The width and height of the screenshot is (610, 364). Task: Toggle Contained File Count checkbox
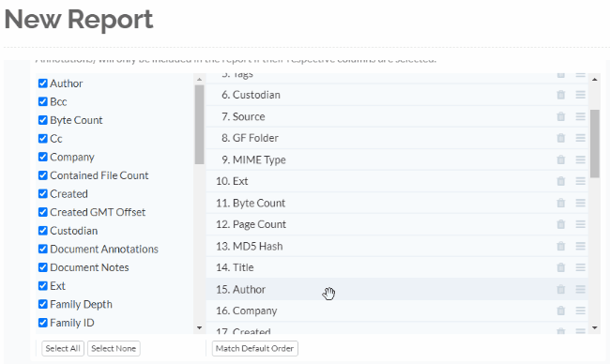click(x=43, y=175)
